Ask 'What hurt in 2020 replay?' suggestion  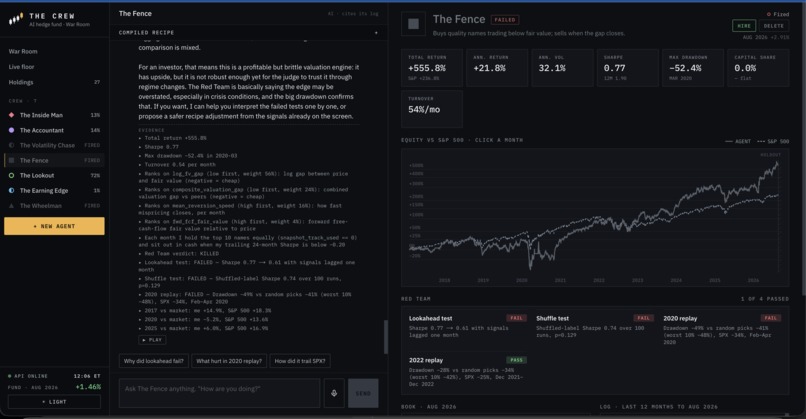(x=229, y=361)
